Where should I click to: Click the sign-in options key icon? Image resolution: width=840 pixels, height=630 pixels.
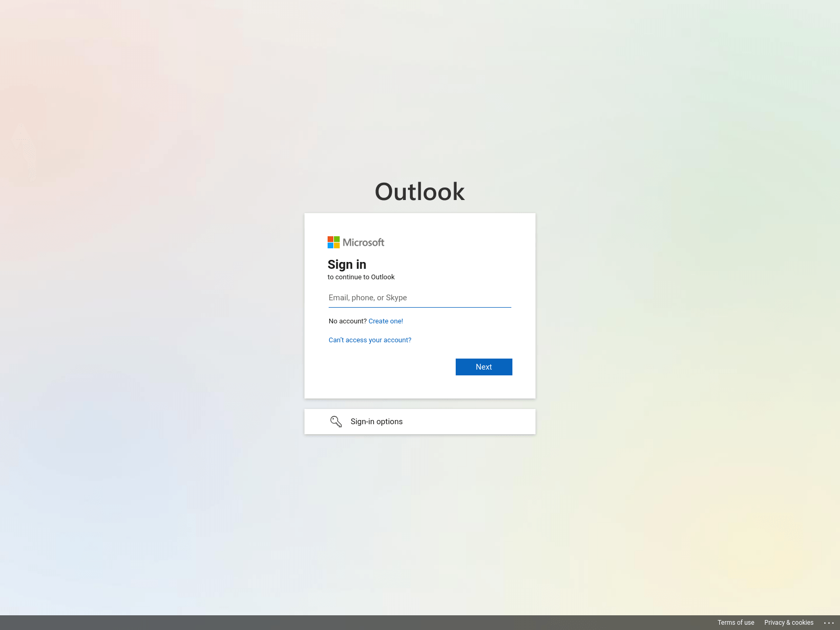click(x=336, y=422)
